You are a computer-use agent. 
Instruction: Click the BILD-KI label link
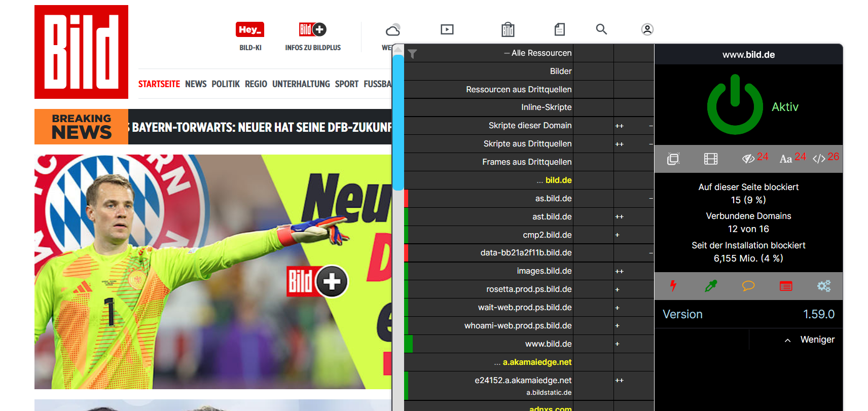click(250, 48)
